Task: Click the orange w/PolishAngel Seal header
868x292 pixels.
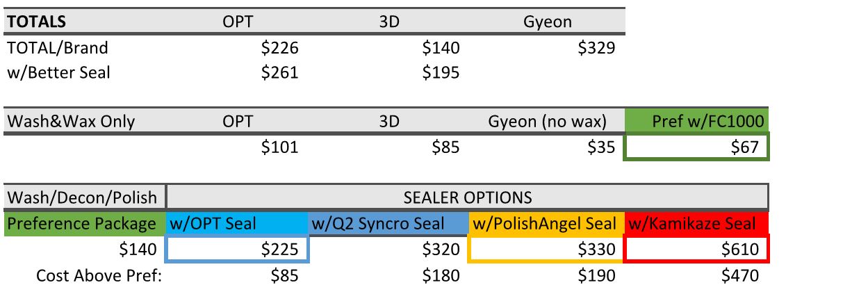Action: point(547,223)
